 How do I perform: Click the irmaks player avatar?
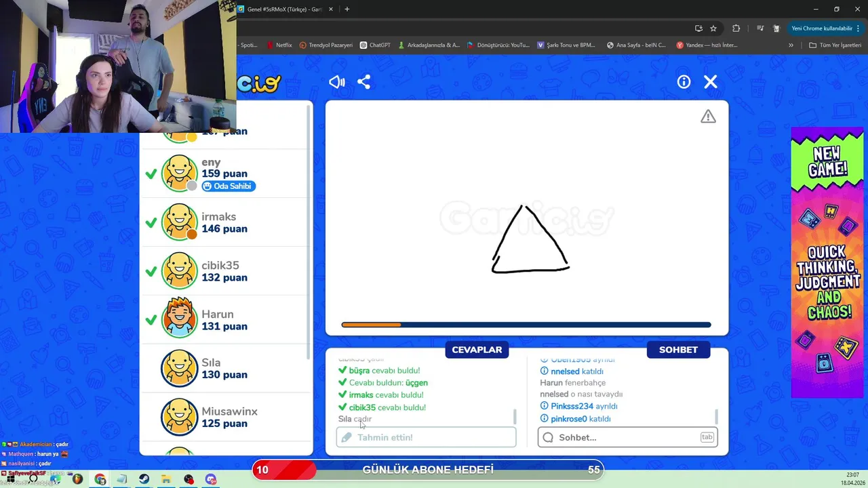tap(180, 222)
